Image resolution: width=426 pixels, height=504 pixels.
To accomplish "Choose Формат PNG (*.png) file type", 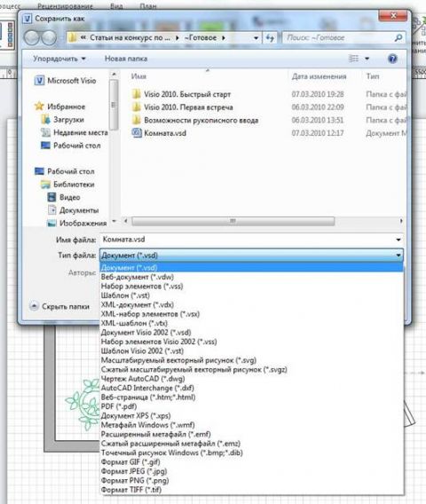I will (x=252, y=481).
